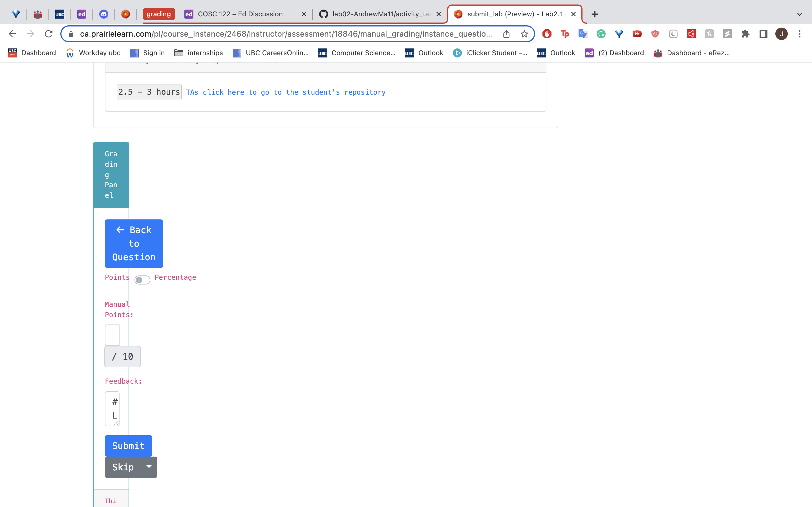Expand the Skip dropdown arrow
Image resolution: width=812 pixels, height=507 pixels.
pyautogui.click(x=149, y=467)
